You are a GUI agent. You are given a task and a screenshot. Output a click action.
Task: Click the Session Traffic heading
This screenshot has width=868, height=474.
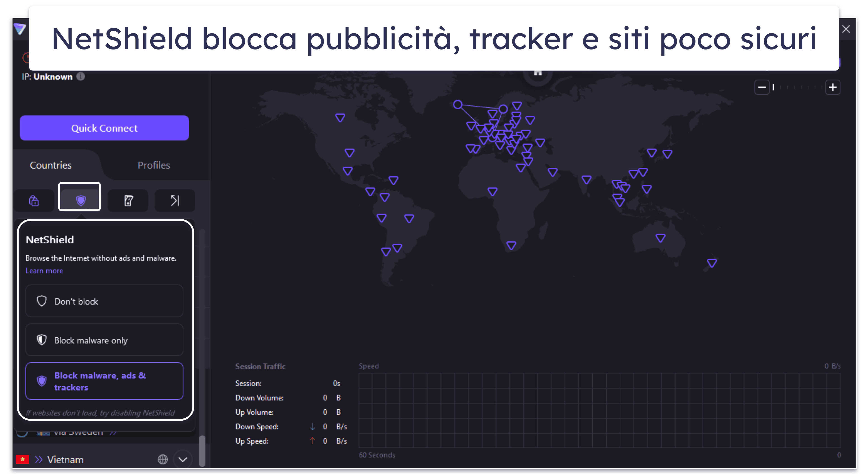click(260, 366)
